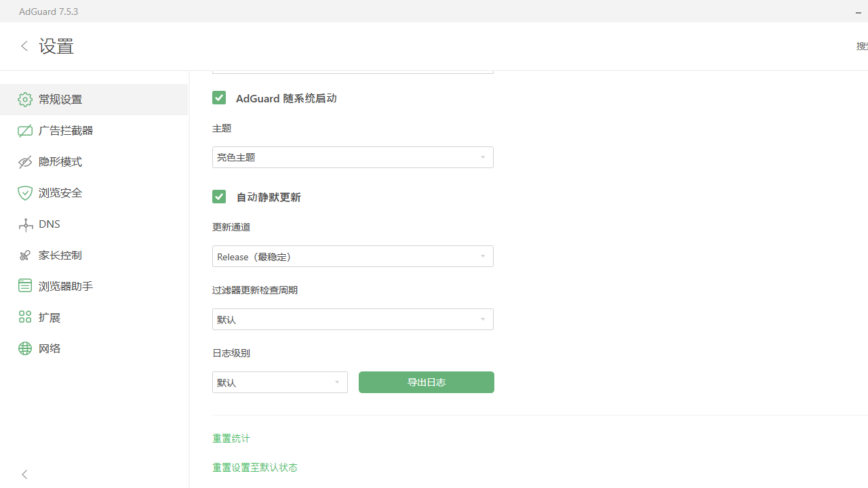Open the 日志级别 log level dropdown
The width and height of the screenshot is (868, 488).
point(279,382)
